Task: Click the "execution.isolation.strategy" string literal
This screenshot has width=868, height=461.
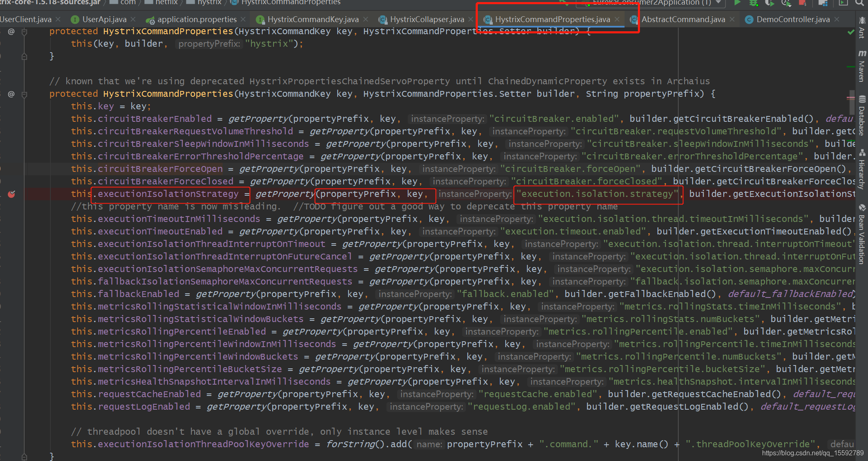Action: pos(597,194)
